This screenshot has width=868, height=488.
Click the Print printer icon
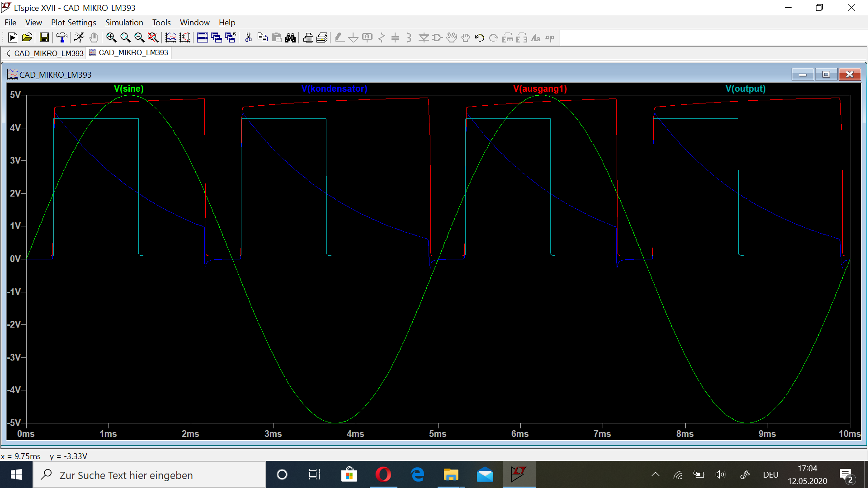(308, 38)
